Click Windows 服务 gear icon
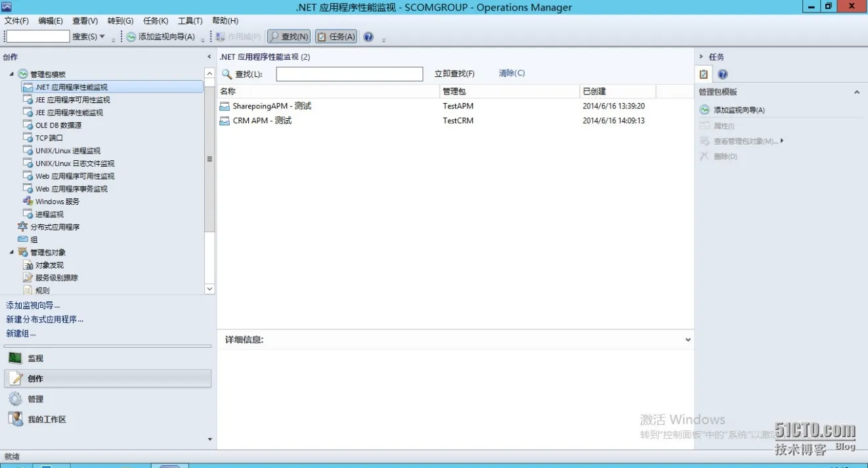868x468 pixels. tap(28, 201)
